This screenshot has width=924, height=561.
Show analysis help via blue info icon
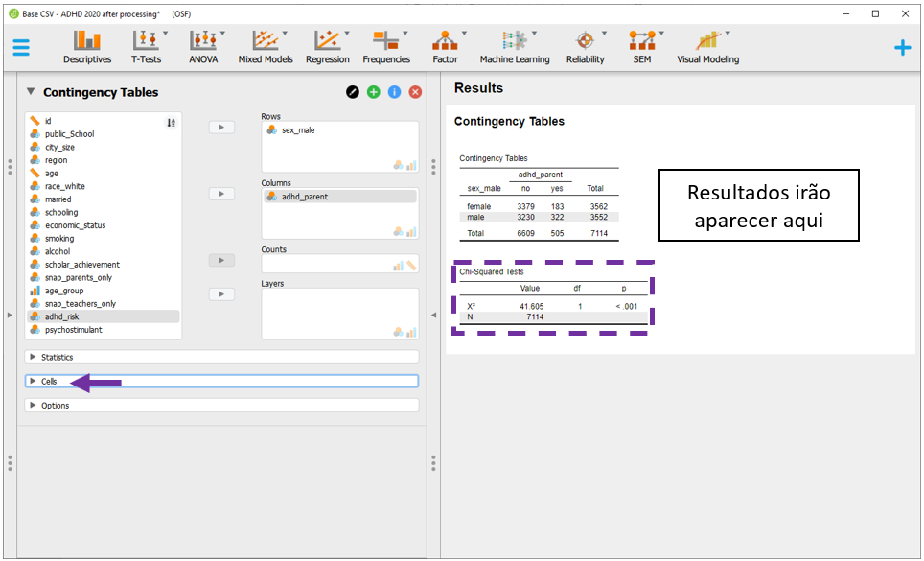click(394, 92)
